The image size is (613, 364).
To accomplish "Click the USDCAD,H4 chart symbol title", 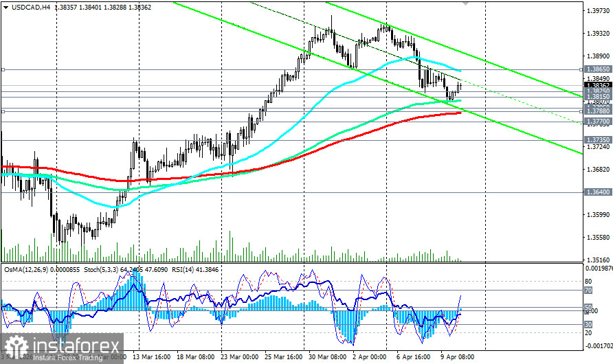I will pos(32,7).
